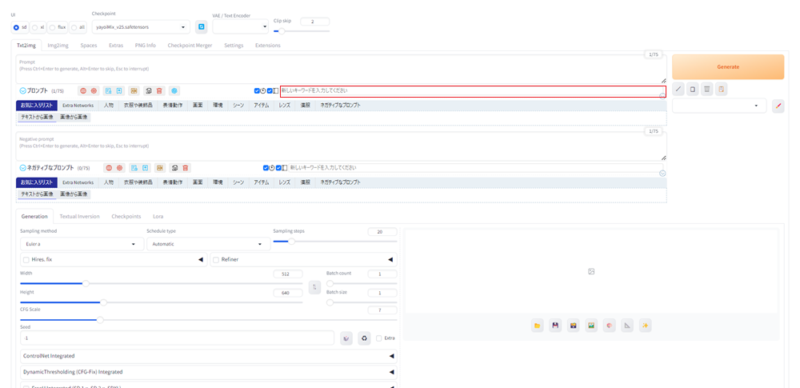Click the floppy disk save image icon

pos(555,325)
